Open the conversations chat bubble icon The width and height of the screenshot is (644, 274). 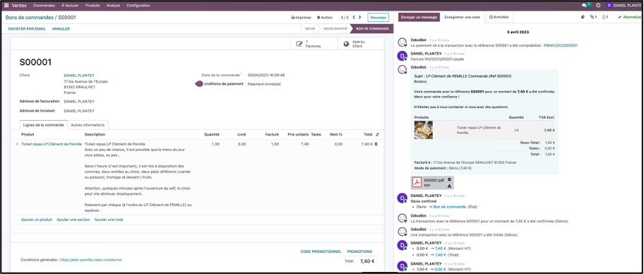pyautogui.click(x=585, y=6)
